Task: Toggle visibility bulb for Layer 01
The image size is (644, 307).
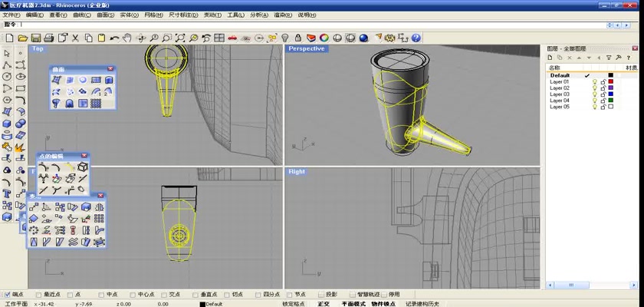Action: click(x=594, y=82)
